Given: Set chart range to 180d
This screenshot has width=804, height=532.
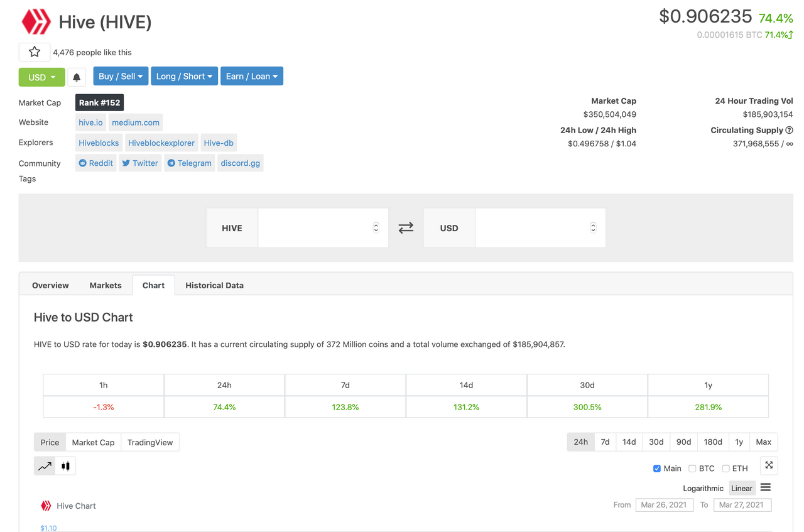Looking at the screenshot, I should pyautogui.click(x=713, y=442).
